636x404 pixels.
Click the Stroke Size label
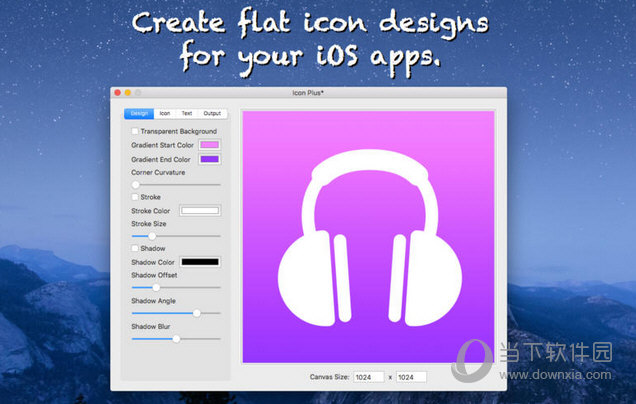[148, 224]
